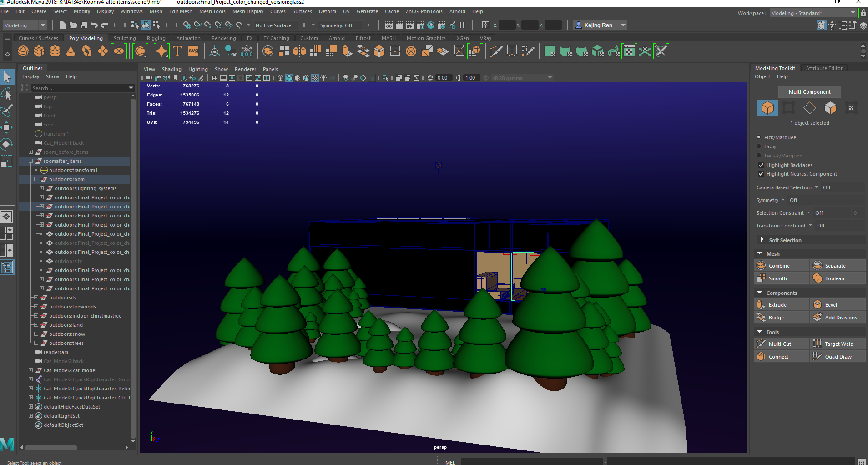
Task: Expand outdoors:trees outliner node
Action: pyautogui.click(x=36, y=343)
